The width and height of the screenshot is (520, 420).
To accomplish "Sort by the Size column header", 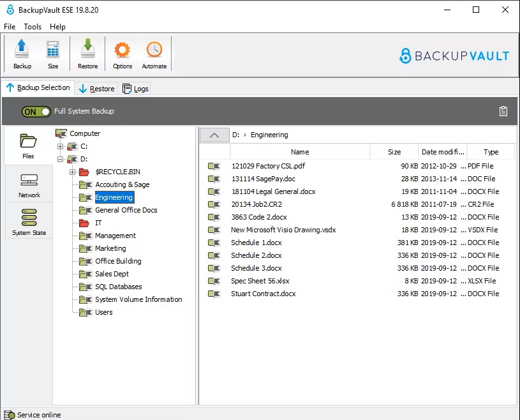I will click(394, 152).
